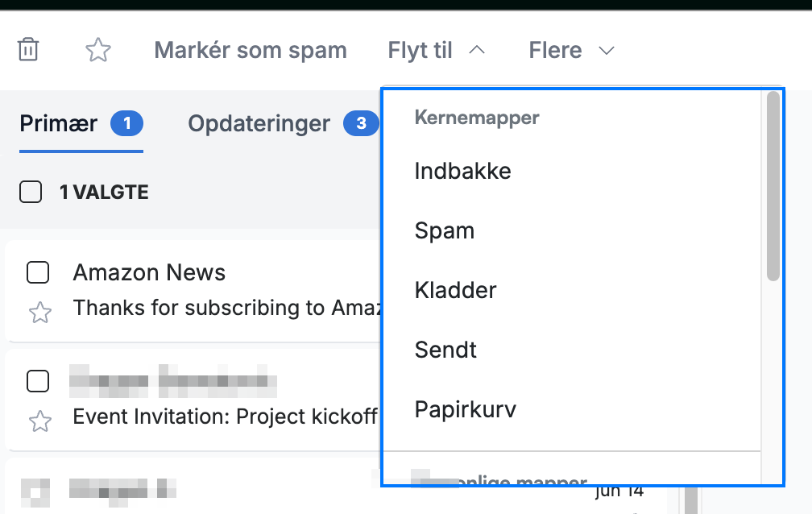Click the dropdown list scrollbar thumb
The image size is (812, 514).
pos(773,186)
